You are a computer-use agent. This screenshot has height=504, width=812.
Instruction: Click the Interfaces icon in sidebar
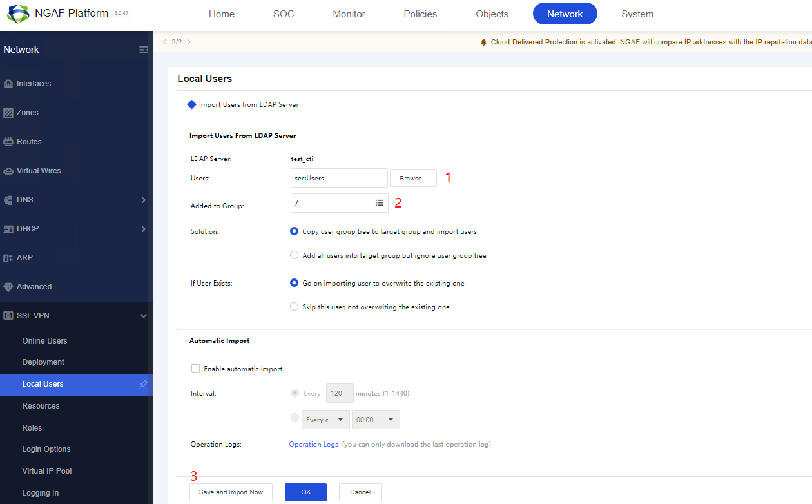(8, 84)
